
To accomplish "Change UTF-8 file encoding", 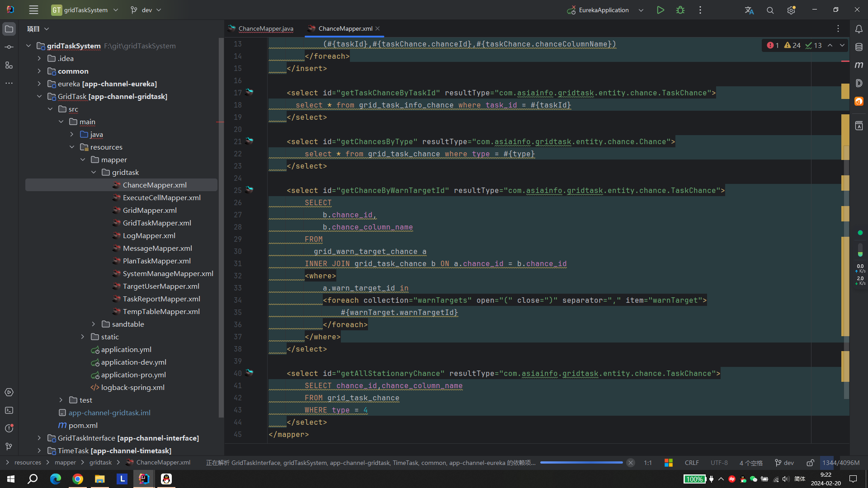I will (x=719, y=463).
